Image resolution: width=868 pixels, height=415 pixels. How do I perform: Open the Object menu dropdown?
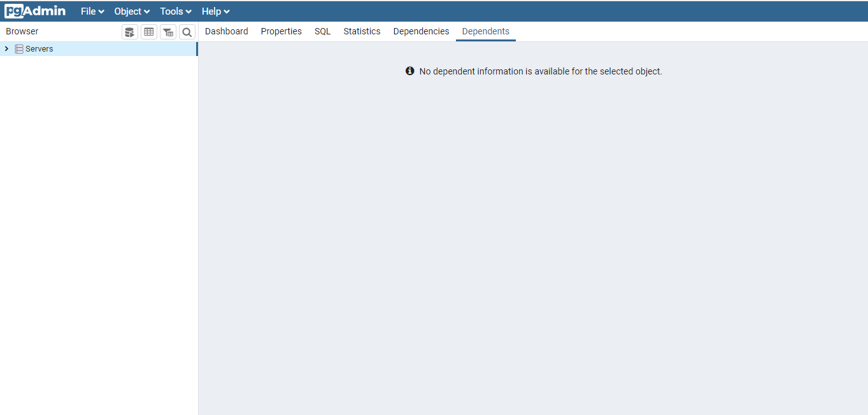[x=132, y=11]
